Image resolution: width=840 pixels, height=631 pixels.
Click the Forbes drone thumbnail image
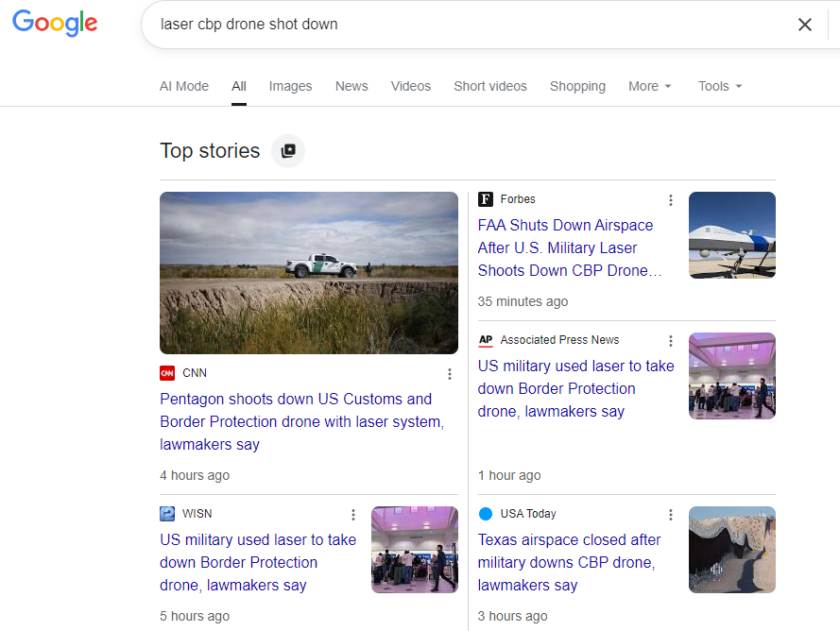[x=731, y=235]
